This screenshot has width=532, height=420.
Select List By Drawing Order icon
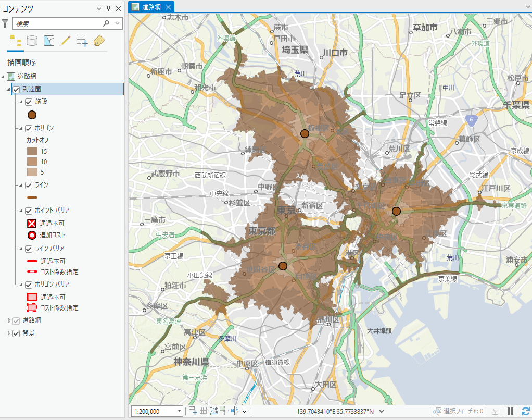coord(15,41)
